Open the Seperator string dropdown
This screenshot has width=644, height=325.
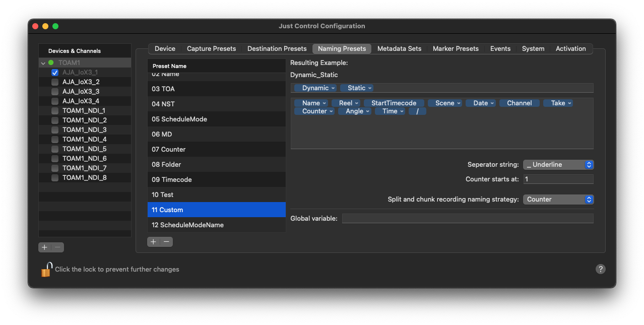558,165
